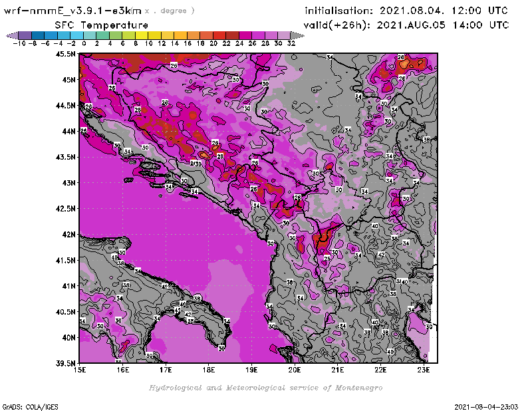Pick the orange swatch between 16 and 18
532x411 pixels.
(x=194, y=35)
